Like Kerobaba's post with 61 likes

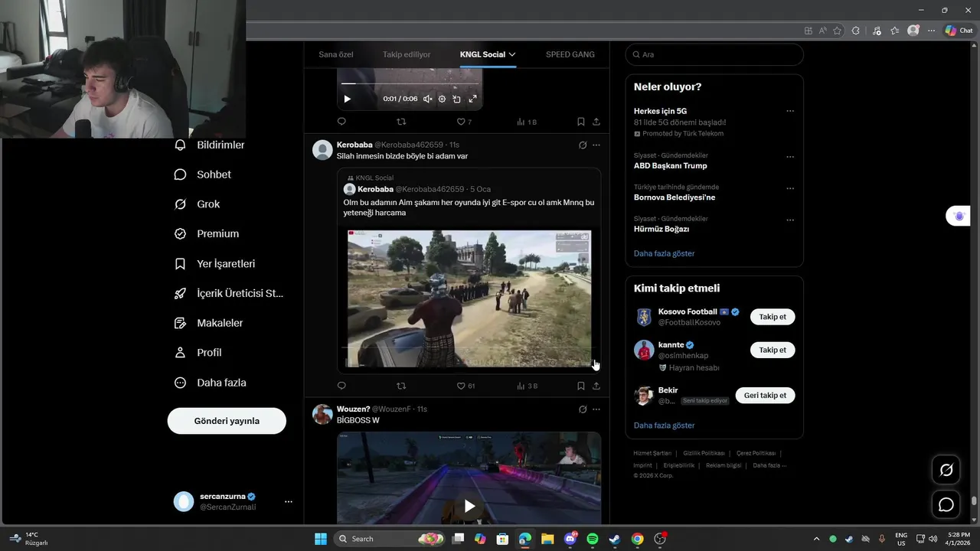(465, 386)
